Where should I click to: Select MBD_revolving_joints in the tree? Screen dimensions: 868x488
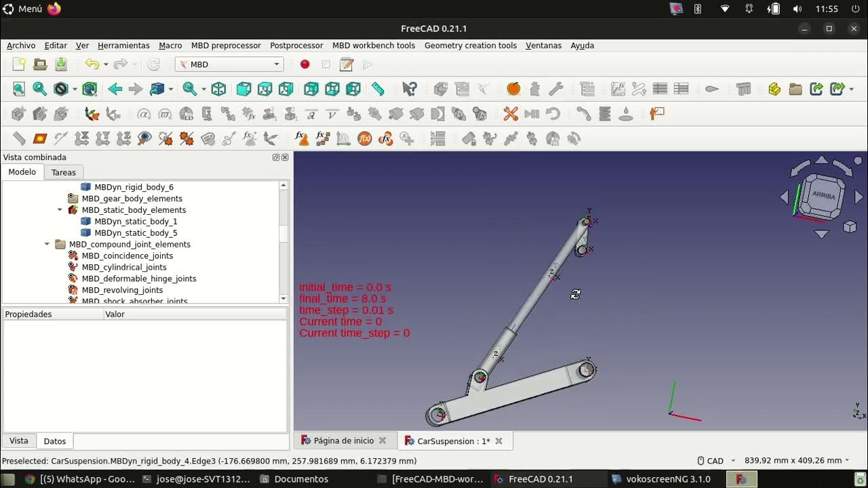tap(122, 290)
